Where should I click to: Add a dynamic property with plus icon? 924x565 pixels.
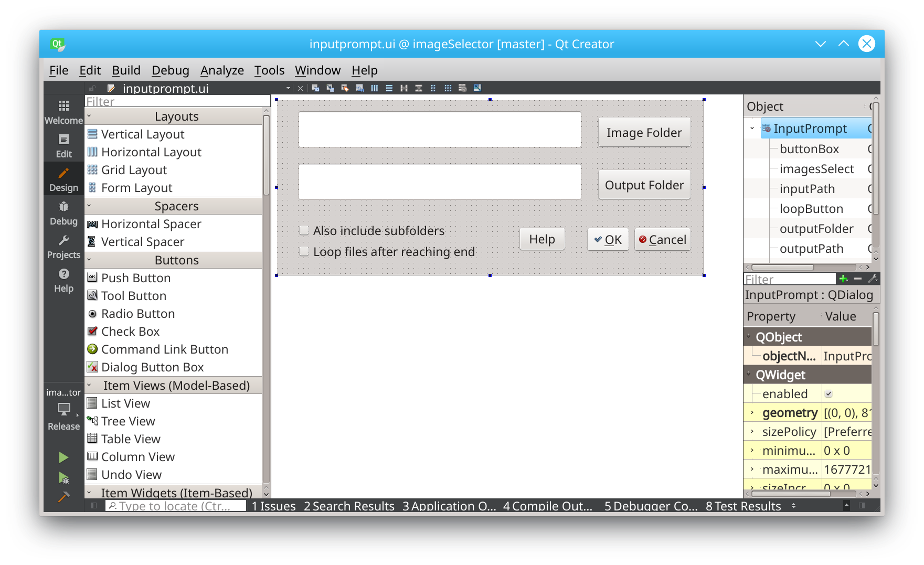pos(843,279)
